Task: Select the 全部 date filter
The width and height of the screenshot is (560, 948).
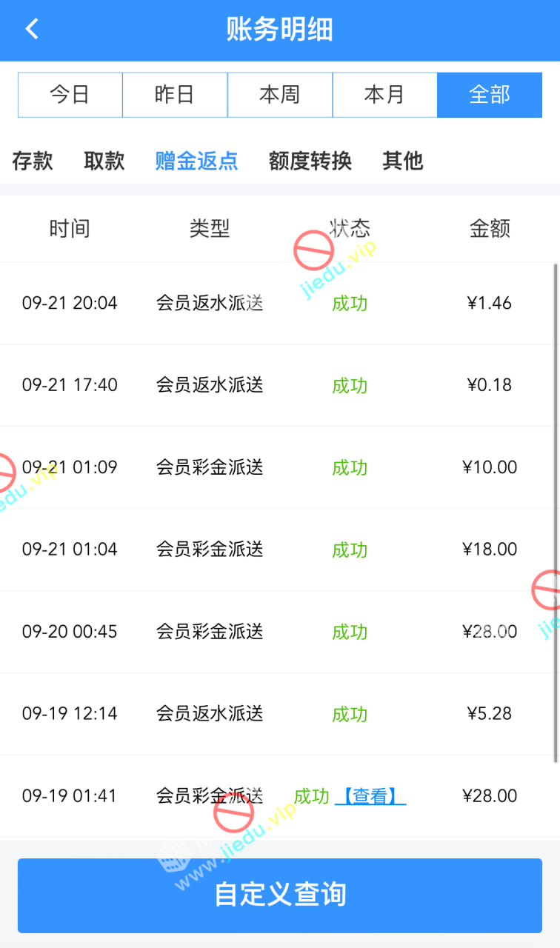Action: click(x=490, y=95)
